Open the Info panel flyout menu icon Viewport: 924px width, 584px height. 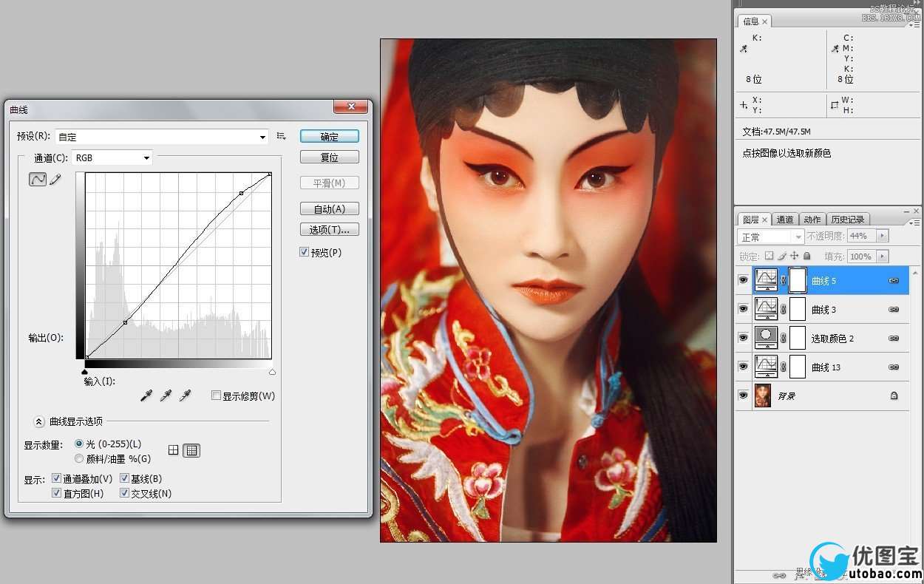(x=914, y=24)
